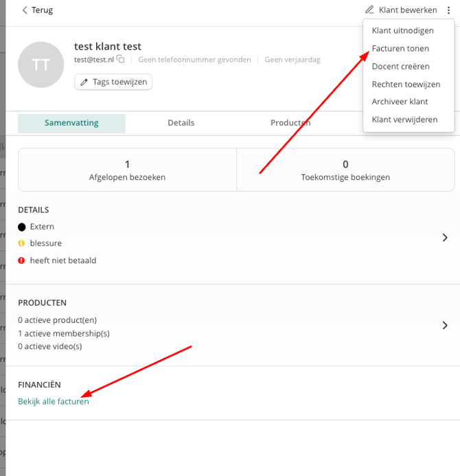
Task: Select the Samenvatting tab
Action: coord(71,123)
